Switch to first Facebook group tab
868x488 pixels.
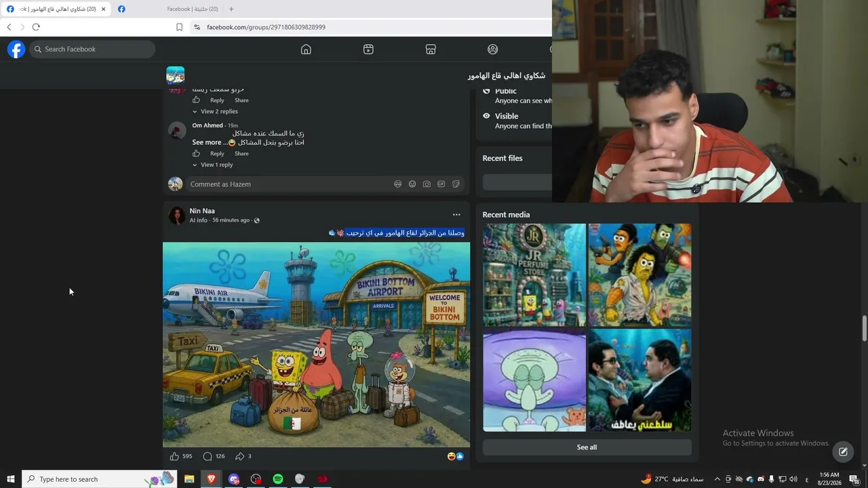(x=56, y=9)
